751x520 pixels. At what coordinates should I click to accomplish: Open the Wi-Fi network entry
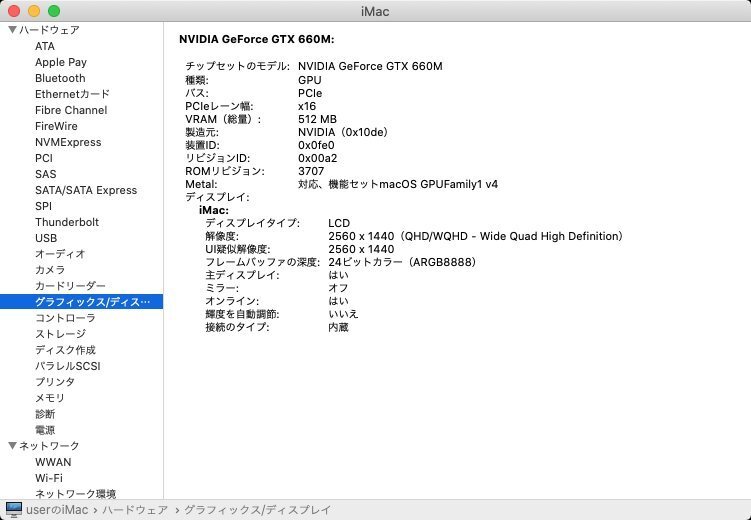click(x=49, y=478)
